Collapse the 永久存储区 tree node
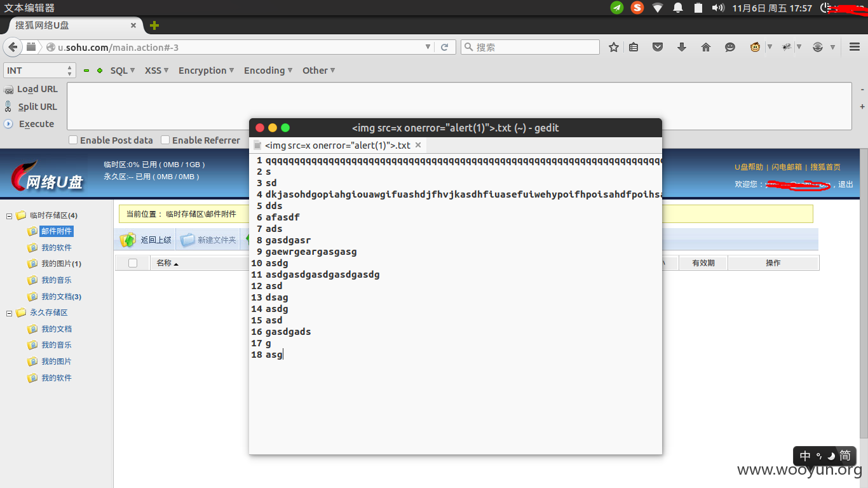868x488 pixels. [9, 313]
